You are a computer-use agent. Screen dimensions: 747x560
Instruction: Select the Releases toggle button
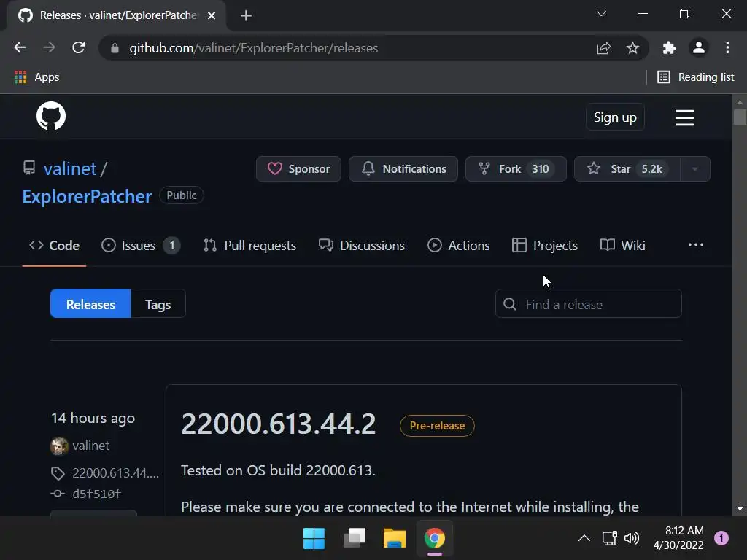pos(90,304)
